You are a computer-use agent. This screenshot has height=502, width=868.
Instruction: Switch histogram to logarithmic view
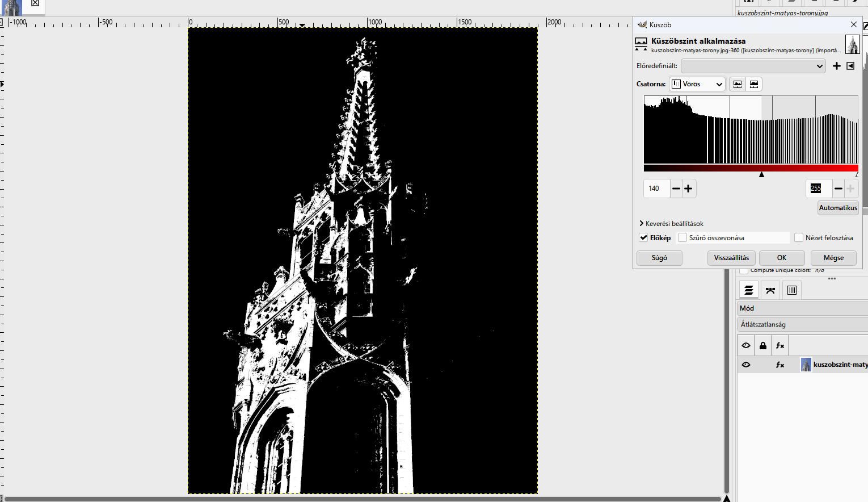pyautogui.click(x=754, y=84)
